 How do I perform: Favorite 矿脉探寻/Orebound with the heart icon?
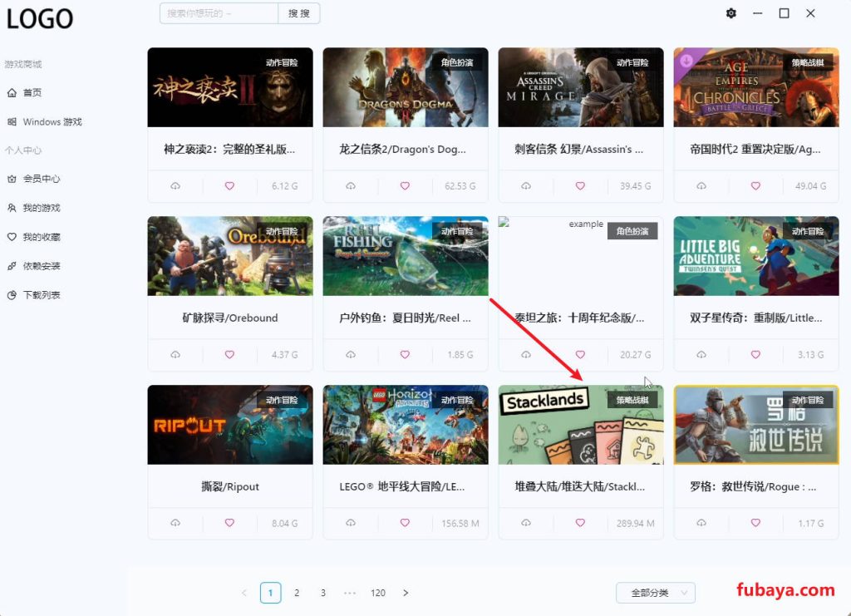click(229, 354)
